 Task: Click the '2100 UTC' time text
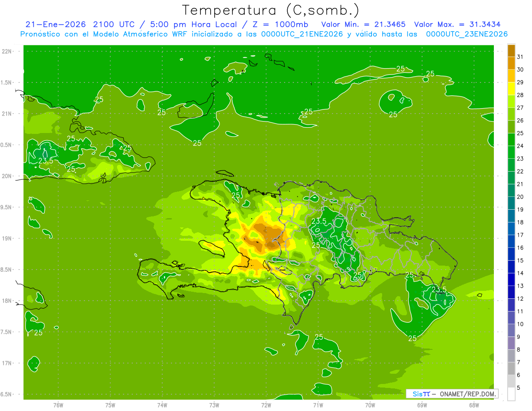(x=113, y=24)
